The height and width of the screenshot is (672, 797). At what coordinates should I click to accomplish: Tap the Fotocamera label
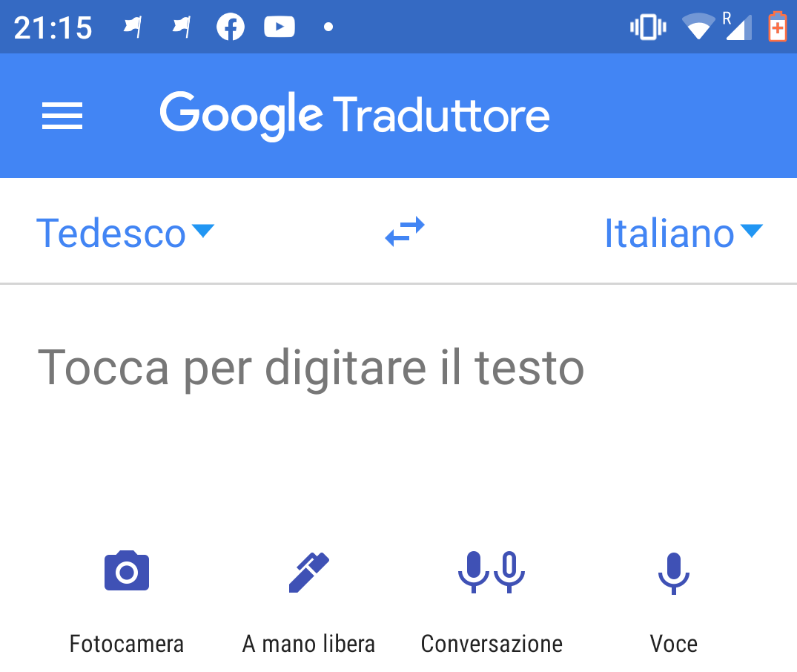(127, 644)
